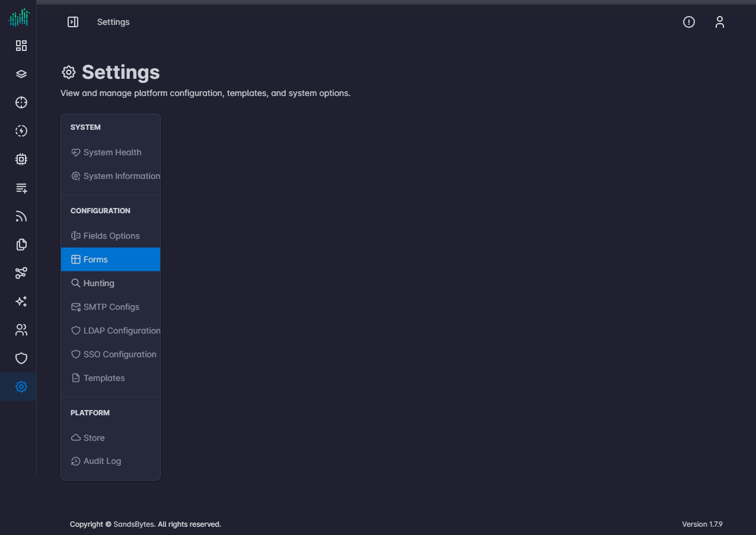This screenshot has width=756, height=535.
Task: Open the Audit Log entry
Action: (x=110, y=461)
